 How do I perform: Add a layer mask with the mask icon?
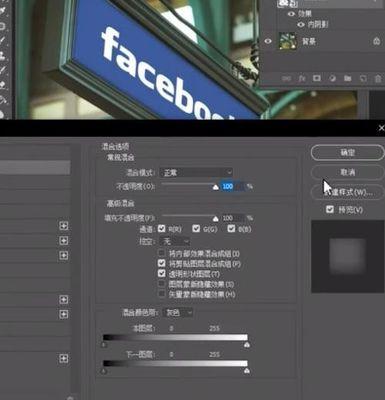coord(317,78)
